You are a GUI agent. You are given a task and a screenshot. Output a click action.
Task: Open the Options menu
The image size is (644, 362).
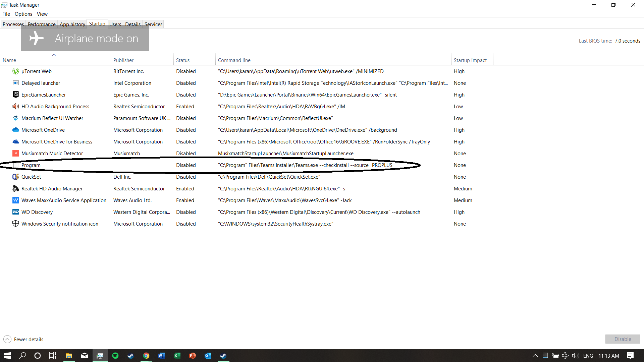tap(23, 14)
